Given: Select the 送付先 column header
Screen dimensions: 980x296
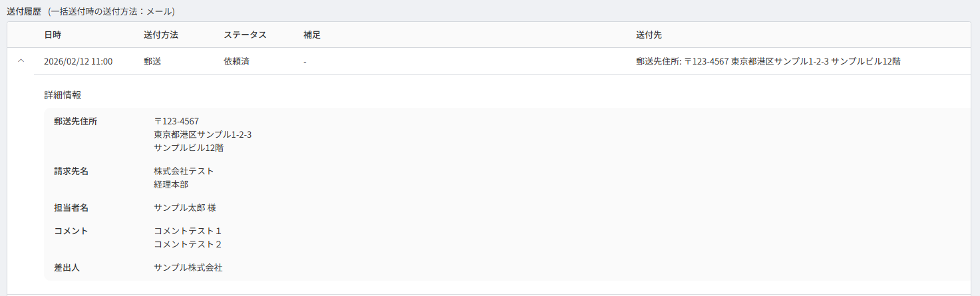Looking at the screenshot, I should coord(649,35).
